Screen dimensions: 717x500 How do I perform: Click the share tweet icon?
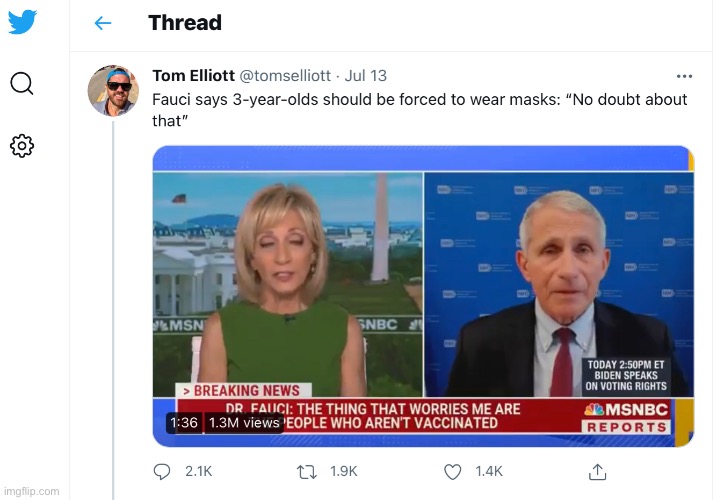click(x=597, y=471)
